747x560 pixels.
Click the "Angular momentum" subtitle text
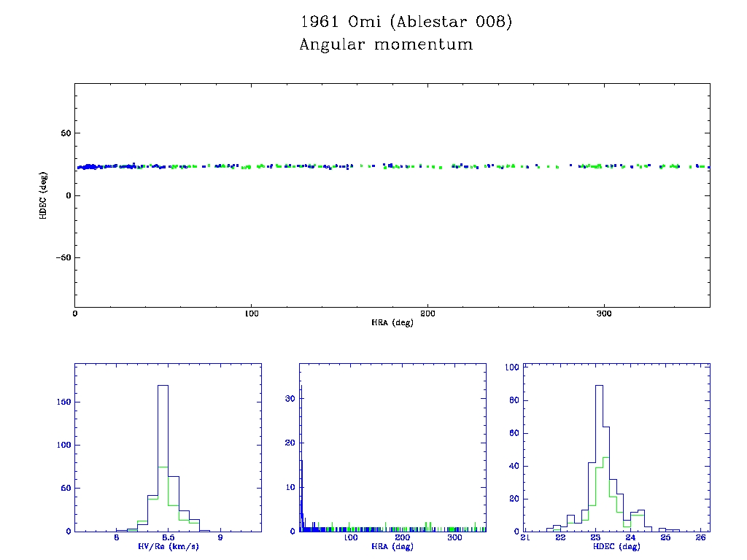pos(386,45)
